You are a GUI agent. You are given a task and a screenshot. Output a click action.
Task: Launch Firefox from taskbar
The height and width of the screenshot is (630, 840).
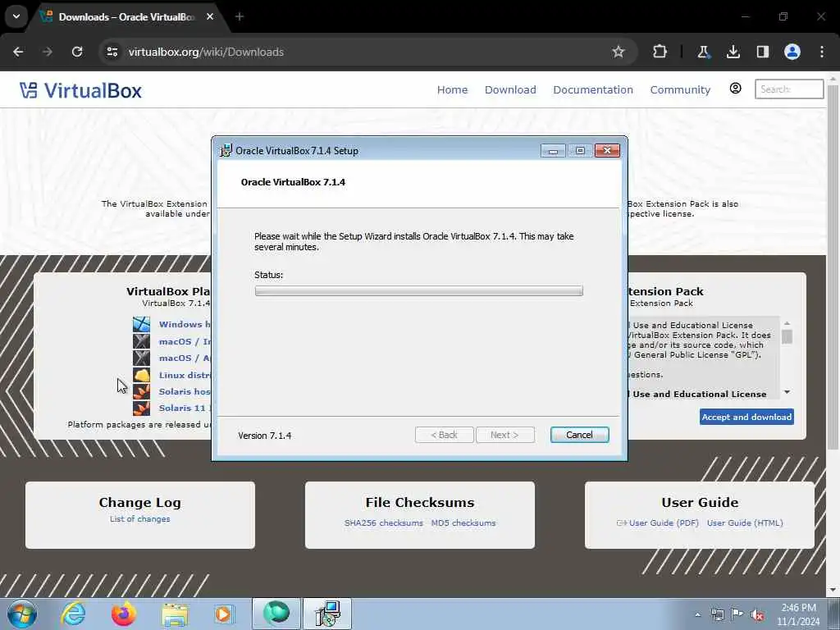click(x=124, y=614)
